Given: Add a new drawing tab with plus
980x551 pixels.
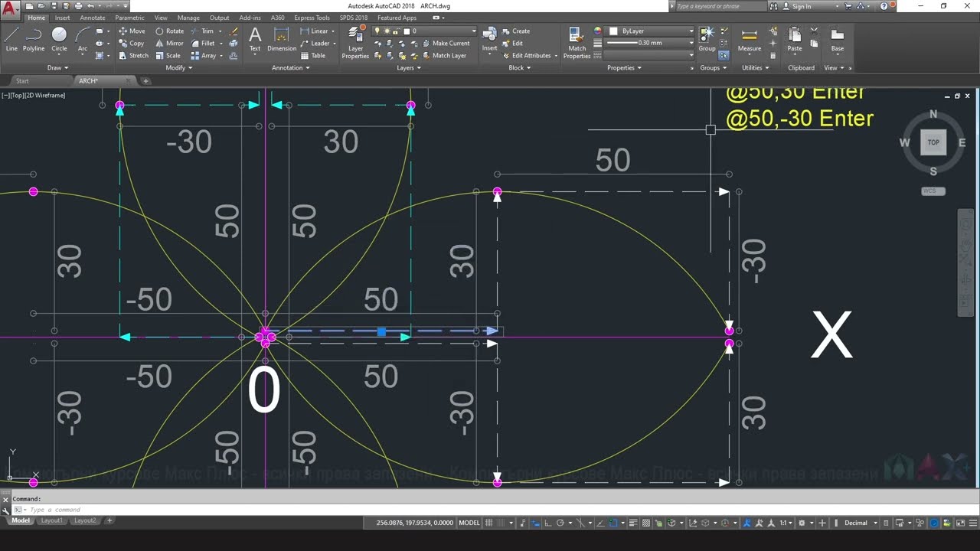Looking at the screenshot, I should 145,80.
